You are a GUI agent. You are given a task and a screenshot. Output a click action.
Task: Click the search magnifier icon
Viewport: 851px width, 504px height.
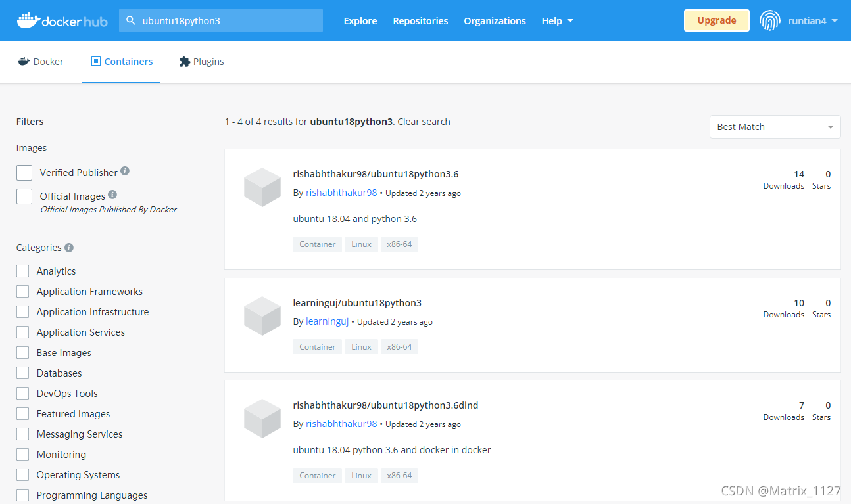[131, 20]
